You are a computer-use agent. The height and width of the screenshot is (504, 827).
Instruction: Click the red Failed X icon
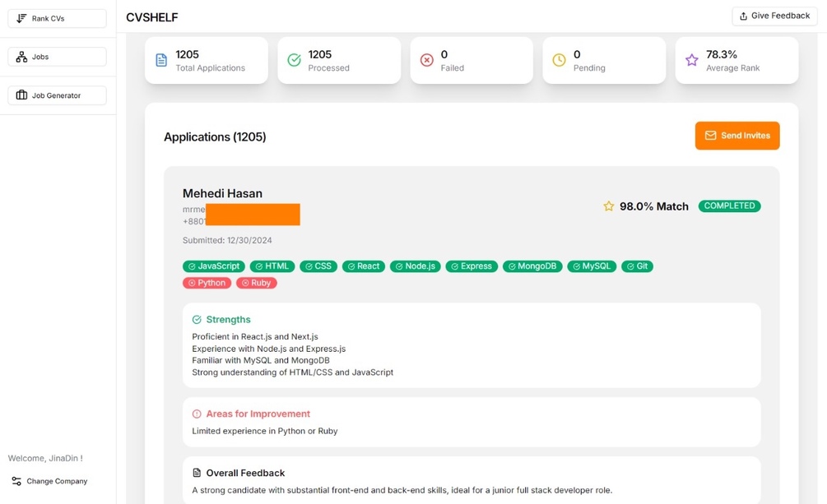point(426,60)
